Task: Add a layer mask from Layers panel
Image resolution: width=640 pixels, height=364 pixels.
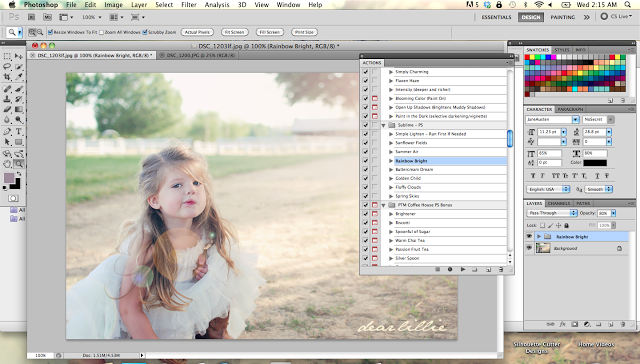Action: click(x=575, y=324)
